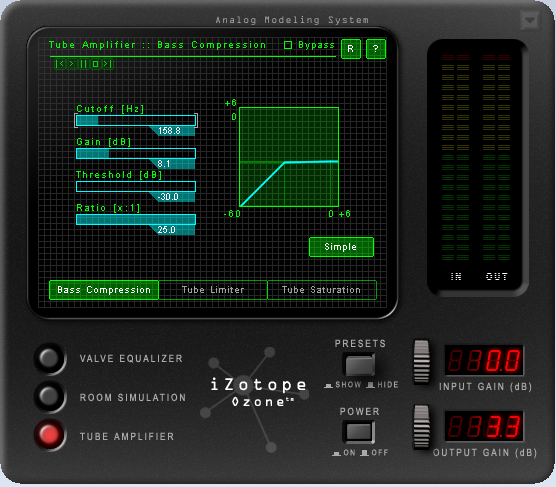Image resolution: width=556 pixels, height=487 pixels.
Task: Click the Input Gain 0.0 LED display
Action: pos(484,360)
